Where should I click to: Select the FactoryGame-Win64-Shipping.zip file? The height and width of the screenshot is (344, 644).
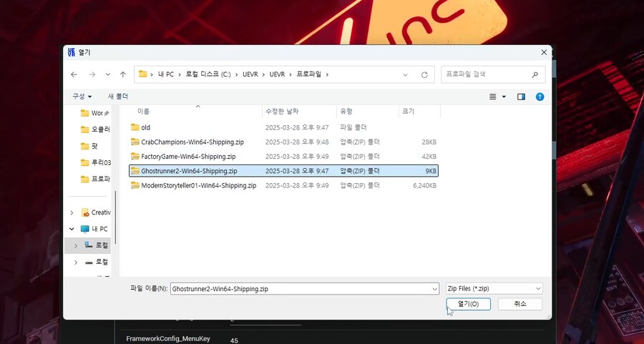pos(187,156)
